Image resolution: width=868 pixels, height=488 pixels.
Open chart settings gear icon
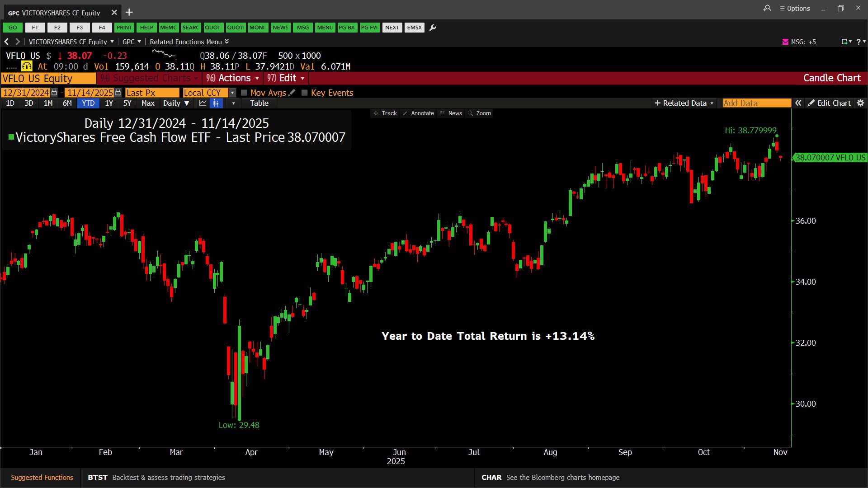pyautogui.click(x=860, y=103)
